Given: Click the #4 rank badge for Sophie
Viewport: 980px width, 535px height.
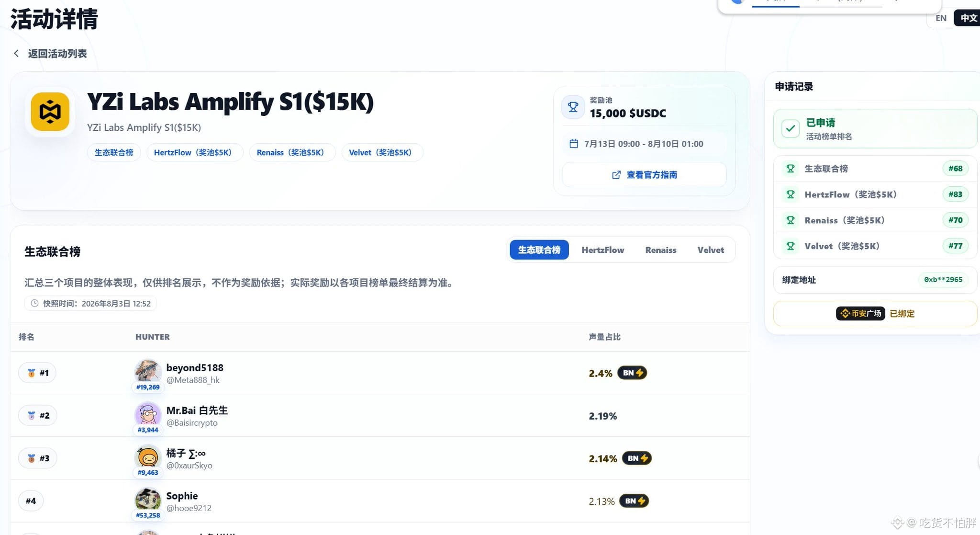Looking at the screenshot, I should tap(31, 501).
